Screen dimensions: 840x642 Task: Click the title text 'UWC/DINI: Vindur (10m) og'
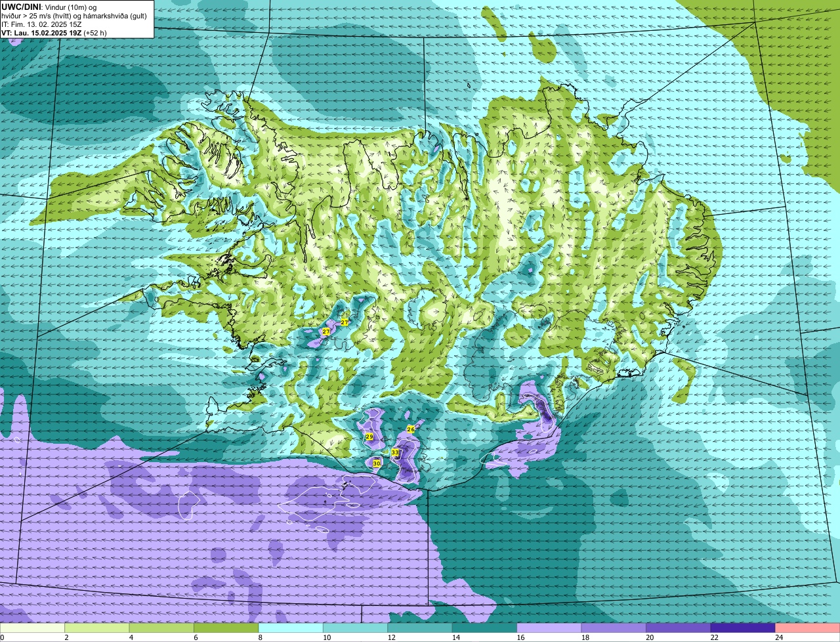[x=49, y=7]
